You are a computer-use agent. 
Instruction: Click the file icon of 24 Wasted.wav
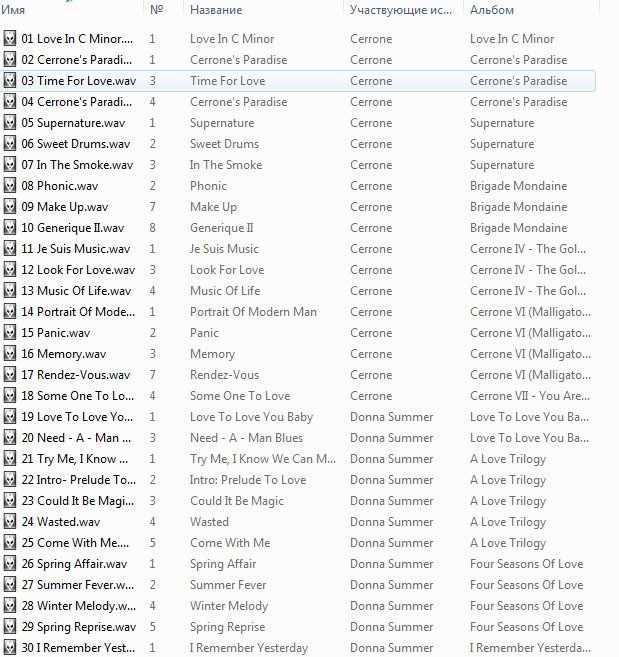tap(10, 522)
